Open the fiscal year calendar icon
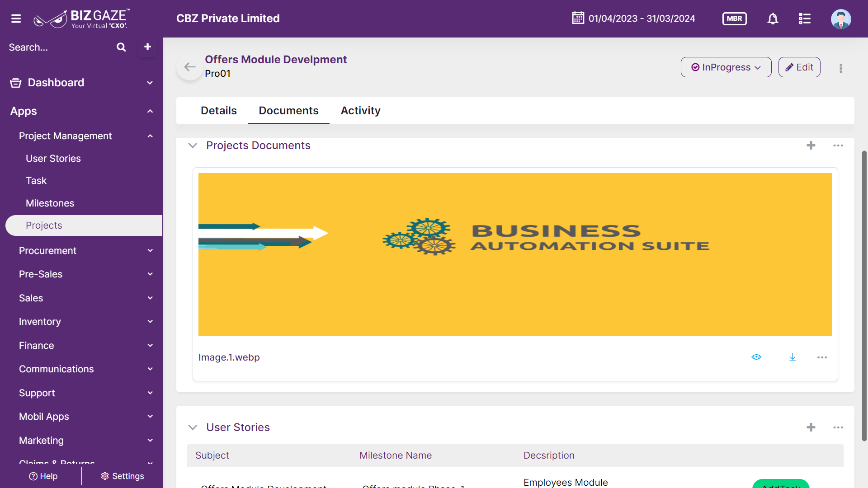Image resolution: width=868 pixels, height=488 pixels. 578,18
